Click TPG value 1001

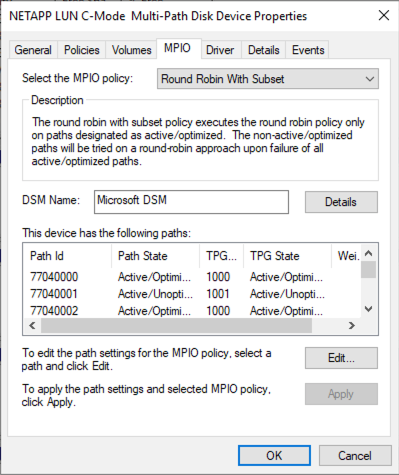coord(218,294)
